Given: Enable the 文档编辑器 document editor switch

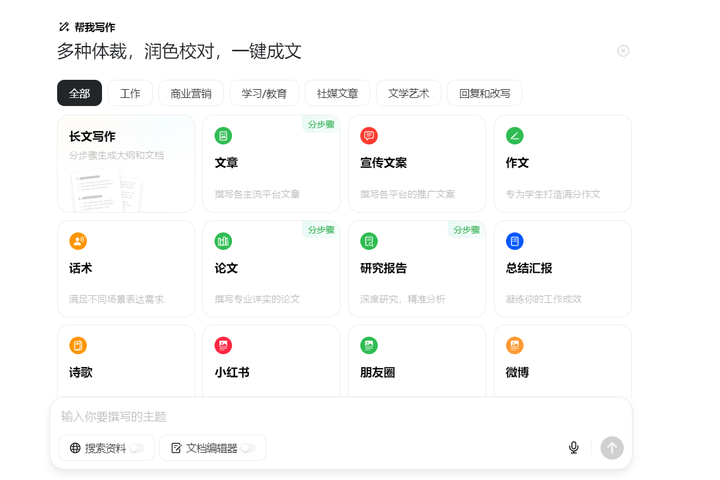Looking at the screenshot, I should click(x=247, y=448).
